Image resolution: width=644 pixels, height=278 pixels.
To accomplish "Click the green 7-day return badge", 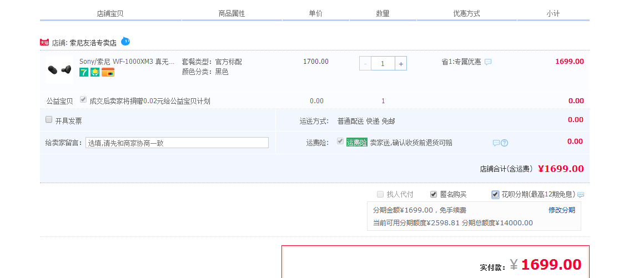I will coord(84,72).
